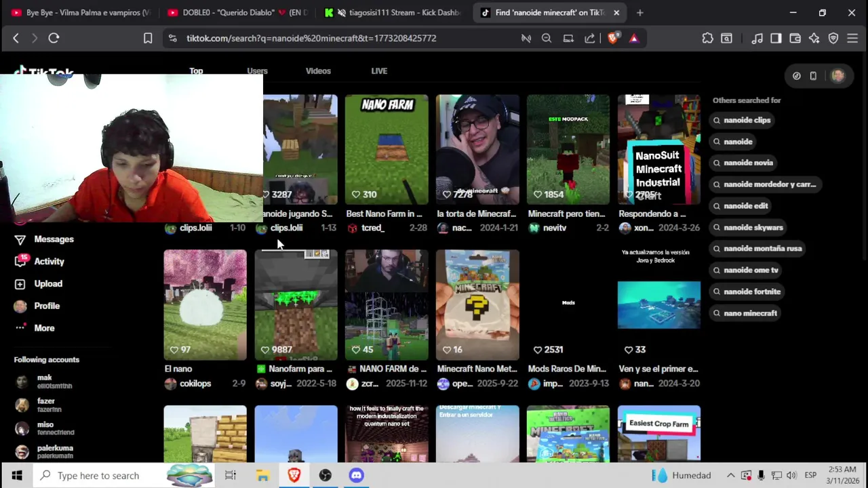Open the 'cokilops' author link

pos(195,384)
